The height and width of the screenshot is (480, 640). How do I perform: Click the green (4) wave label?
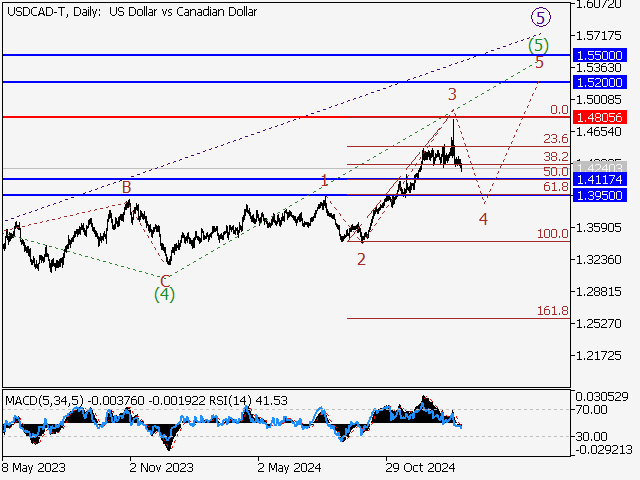pyautogui.click(x=164, y=295)
